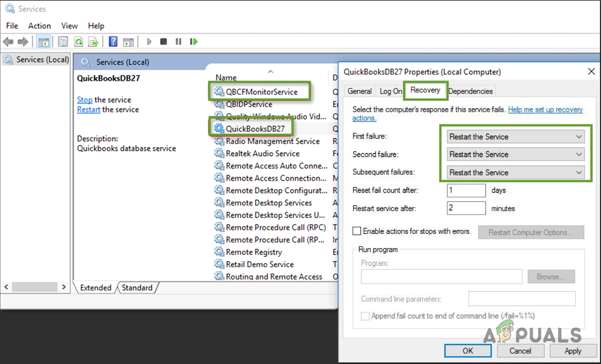Click the Restart service after minutes field

(x=466, y=208)
